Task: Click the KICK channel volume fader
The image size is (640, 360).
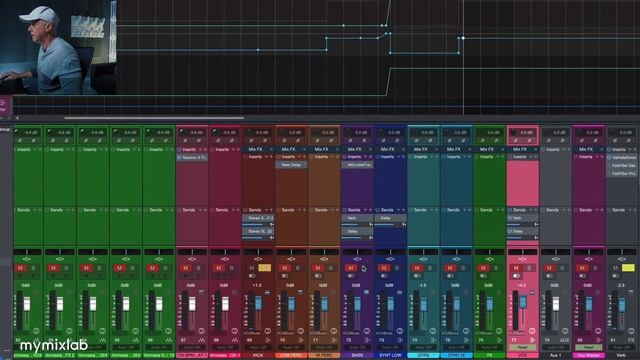Action: pyautogui.click(x=258, y=303)
